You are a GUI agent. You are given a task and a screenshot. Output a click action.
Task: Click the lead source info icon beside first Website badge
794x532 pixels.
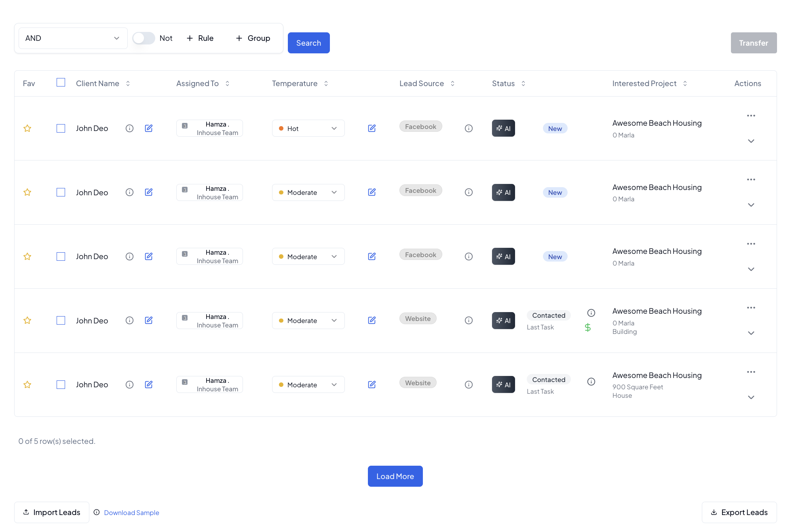point(469,321)
